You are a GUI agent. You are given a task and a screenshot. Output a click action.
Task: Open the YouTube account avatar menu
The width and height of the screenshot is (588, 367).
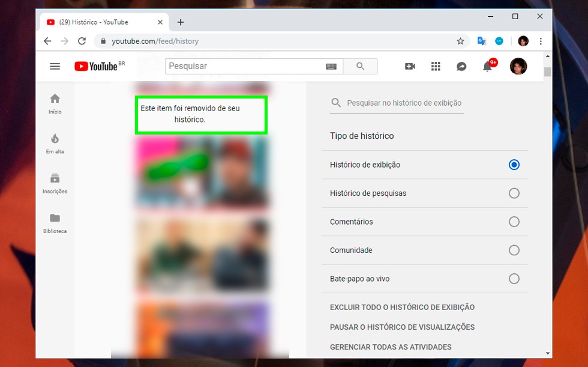[518, 67]
